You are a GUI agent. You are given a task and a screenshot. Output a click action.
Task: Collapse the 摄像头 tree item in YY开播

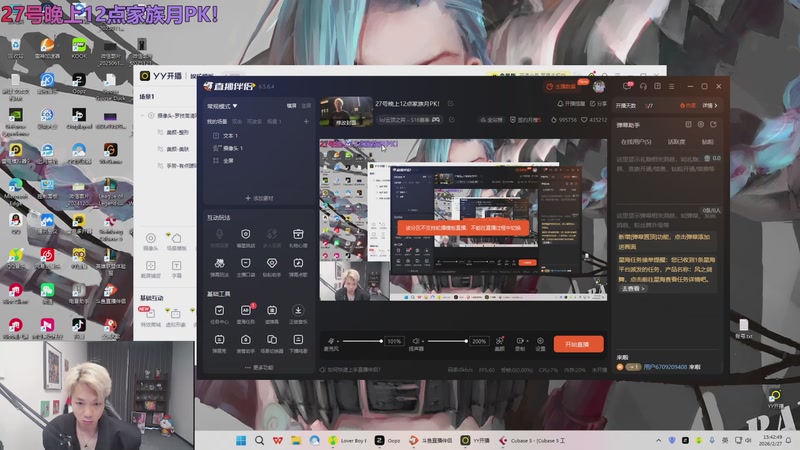click(142, 116)
